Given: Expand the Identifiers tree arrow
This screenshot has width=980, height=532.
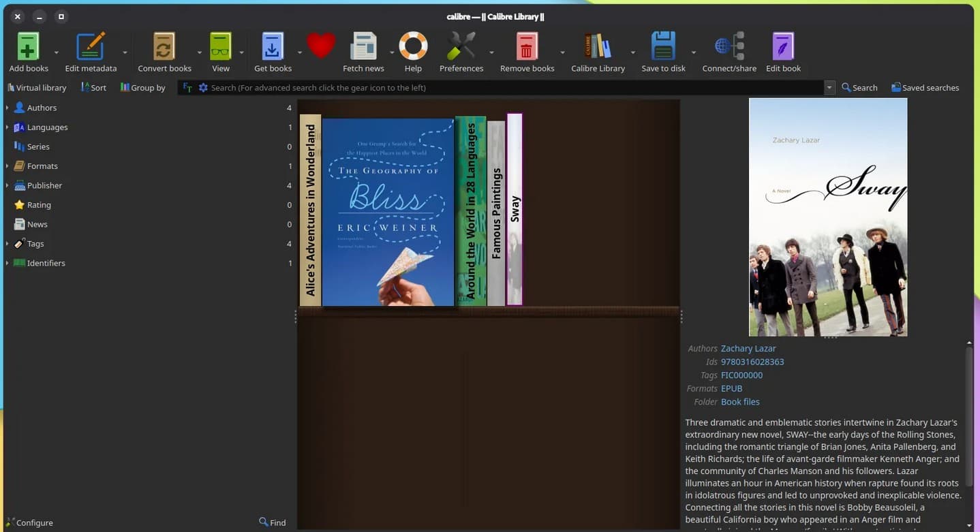Looking at the screenshot, I should pyautogui.click(x=7, y=263).
